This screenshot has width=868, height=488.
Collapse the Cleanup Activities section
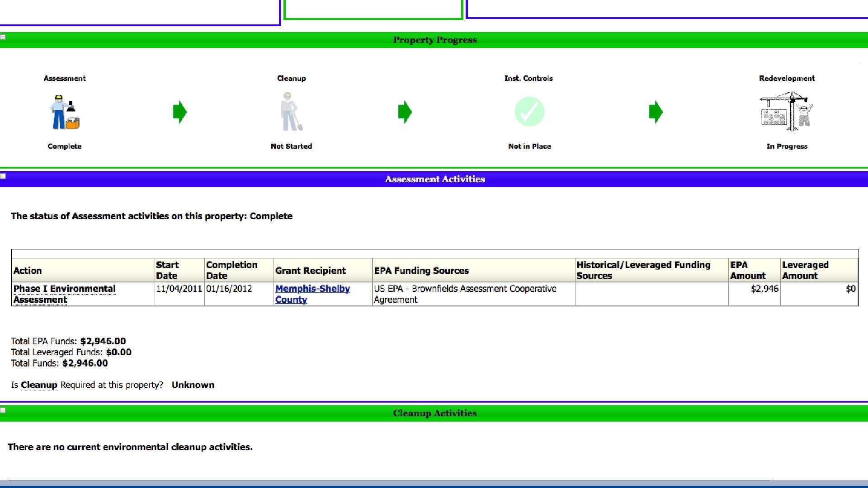(x=3, y=410)
